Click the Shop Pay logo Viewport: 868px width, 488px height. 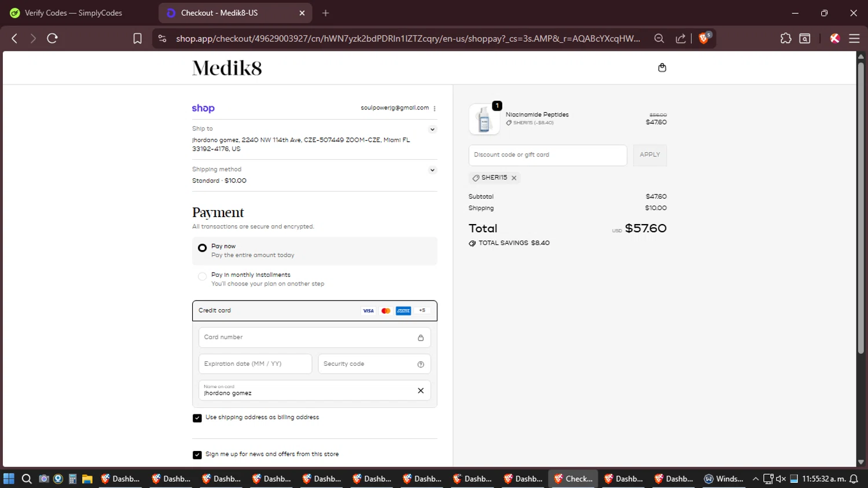pos(203,108)
